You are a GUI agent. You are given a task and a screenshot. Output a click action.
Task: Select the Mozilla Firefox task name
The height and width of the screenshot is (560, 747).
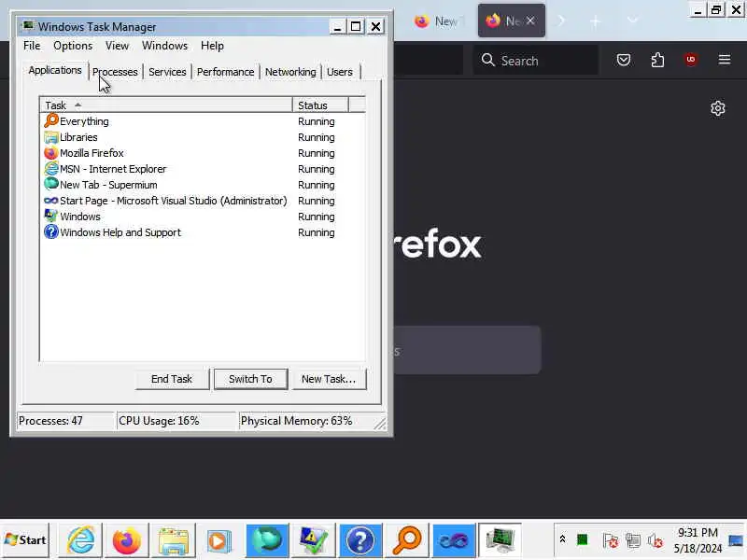92,153
